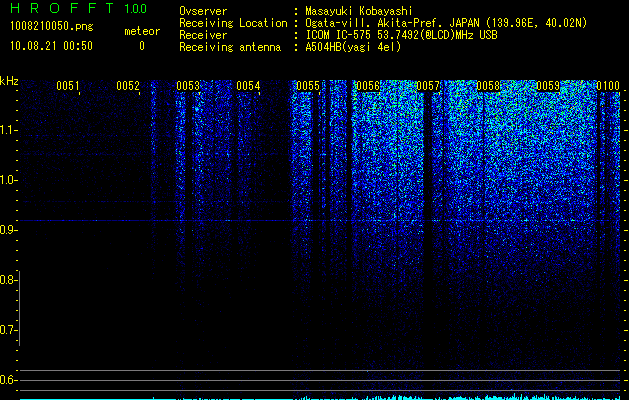Select the filename 1008210050.png
The image size is (629, 400).
(x=52, y=26)
